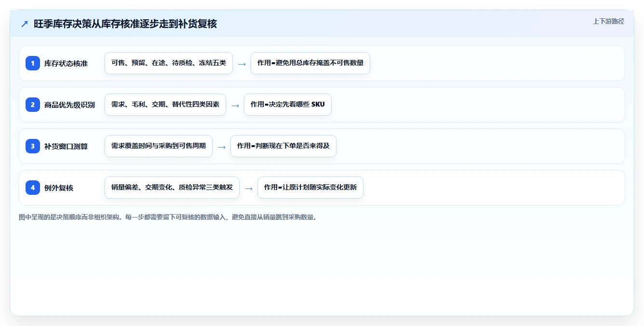This screenshot has height=326, width=644.
Task: Select the step 2 number badge
Action: coord(33,105)
